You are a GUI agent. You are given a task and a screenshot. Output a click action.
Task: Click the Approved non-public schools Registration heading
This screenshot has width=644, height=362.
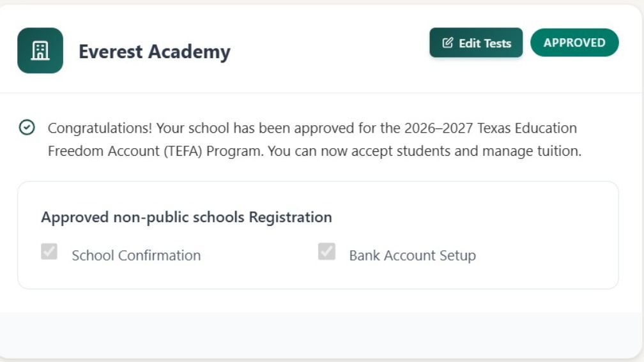186,217
